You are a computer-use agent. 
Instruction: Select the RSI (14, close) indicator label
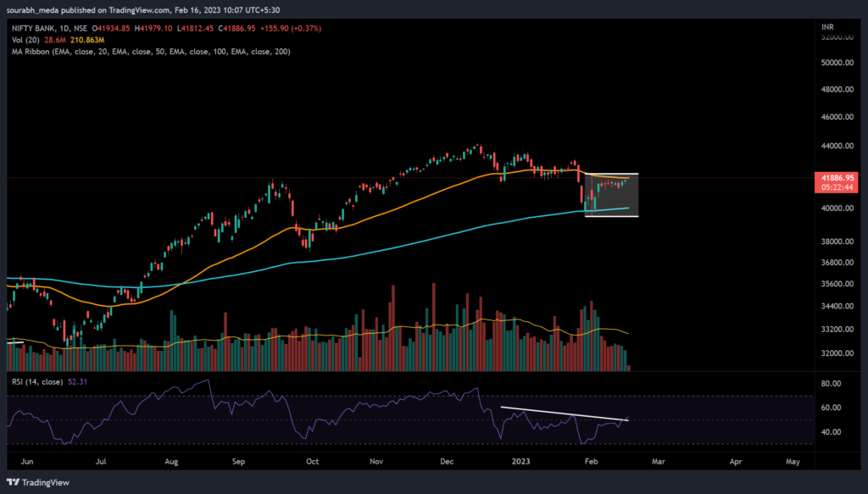point(37,381)
